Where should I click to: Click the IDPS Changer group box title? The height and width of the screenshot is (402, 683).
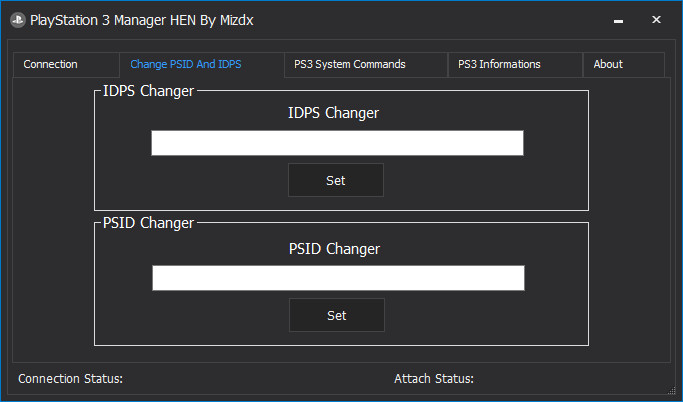(148, 91)
